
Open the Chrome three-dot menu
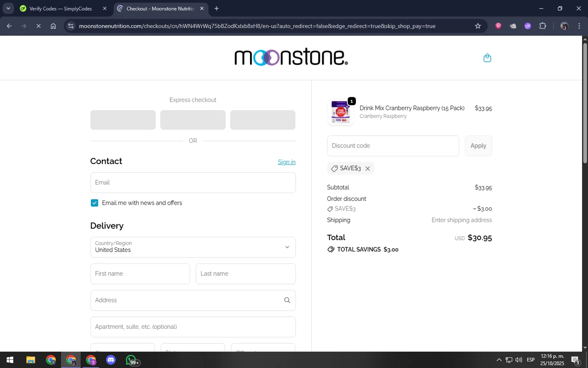click(x=579, y=26)
